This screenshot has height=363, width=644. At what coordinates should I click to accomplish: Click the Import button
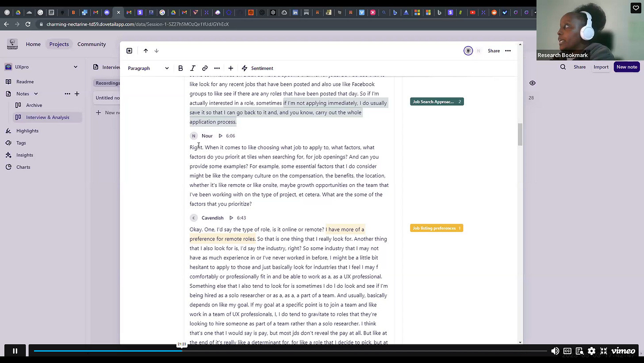601,67
